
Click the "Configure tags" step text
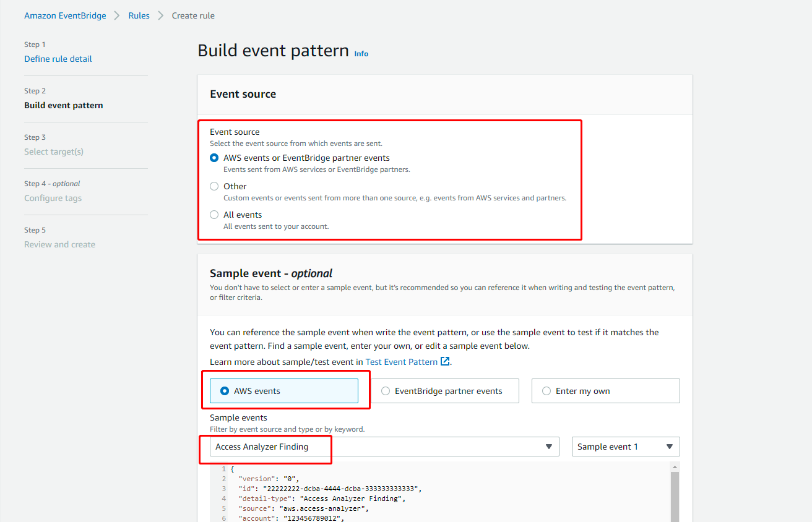[x=53, y=198]
